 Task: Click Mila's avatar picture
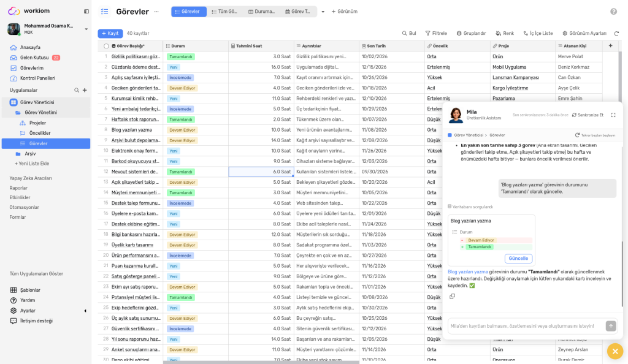click(x=456, y=115)
